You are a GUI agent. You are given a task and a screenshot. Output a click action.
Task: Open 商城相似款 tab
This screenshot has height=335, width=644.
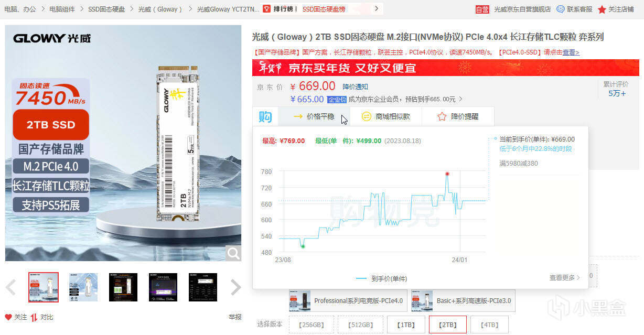coord(386,116)
